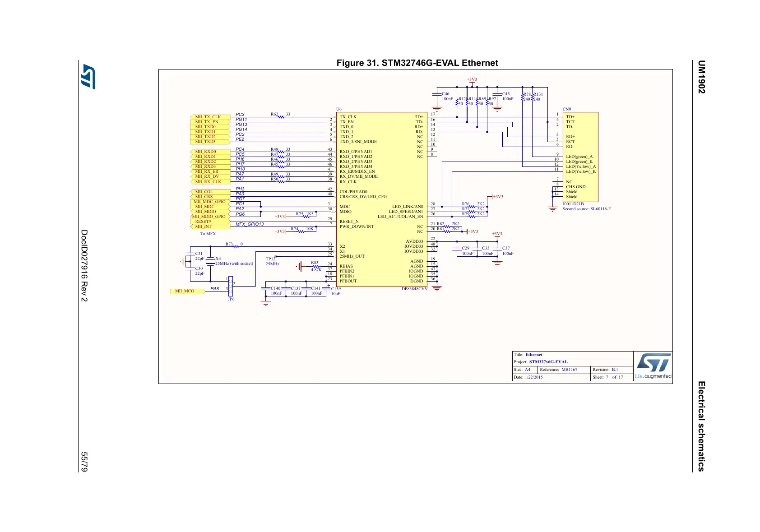
Task: Click 'Size: A4' in title block
Action: pos(523,370)
